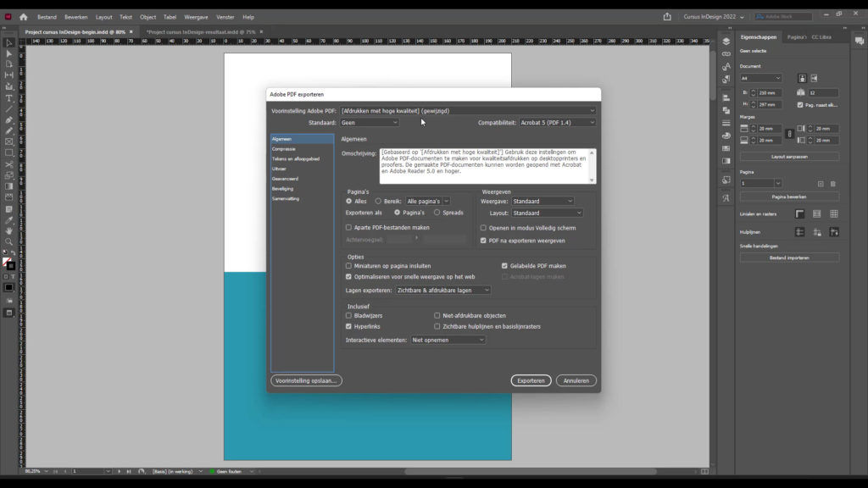Click the Bestand importeren button
868x488 pixels.
click(x=789, y=258)
